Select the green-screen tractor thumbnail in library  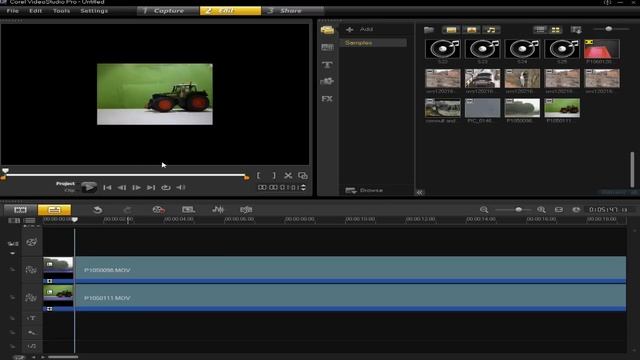click(562, 108)
